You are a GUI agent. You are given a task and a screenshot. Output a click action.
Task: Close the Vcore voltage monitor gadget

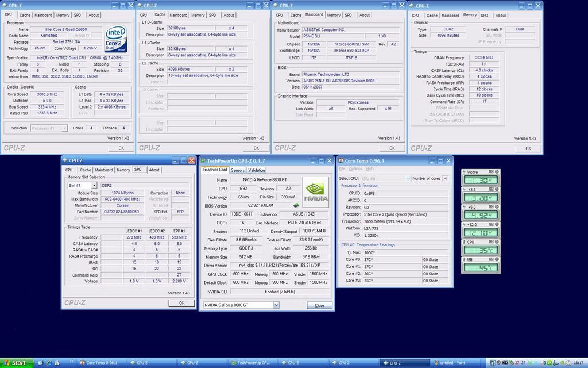497,171
